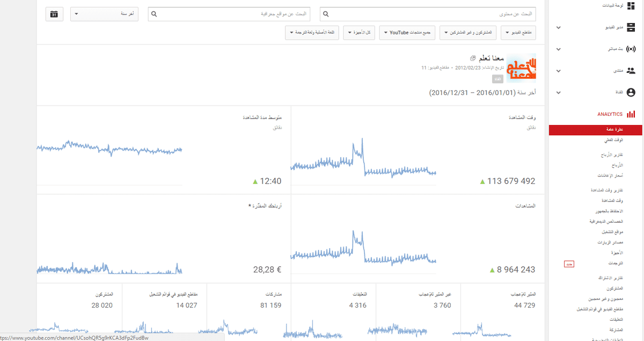Open أسعار الإعلانات ad rates in sidebar
The width and height of the screenshot is (644, 341).
point(611,175)
